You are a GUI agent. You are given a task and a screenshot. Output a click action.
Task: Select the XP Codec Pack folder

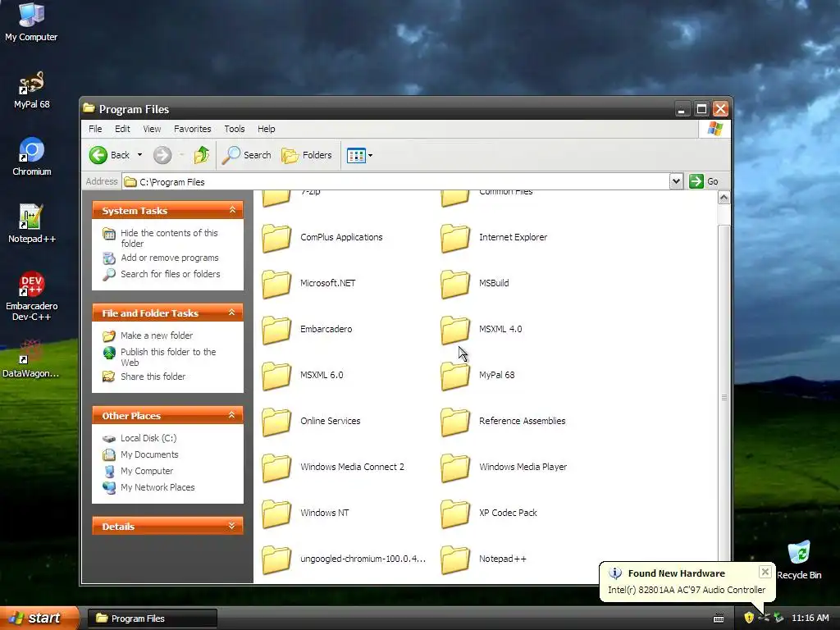pos(489,514)
